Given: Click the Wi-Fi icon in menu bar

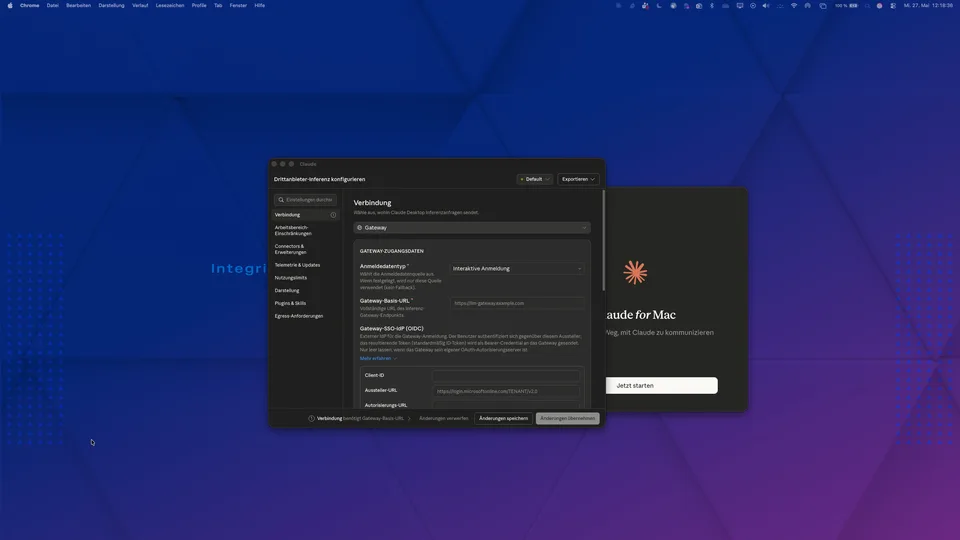Looking at the screenshot, I should click(794, 6).
